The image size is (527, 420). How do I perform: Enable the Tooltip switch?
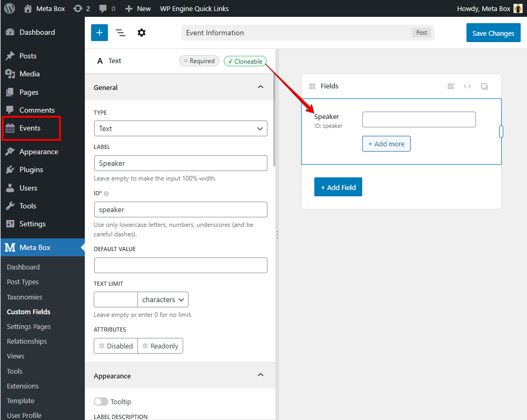pyautogui.click(x=101, y=402)
